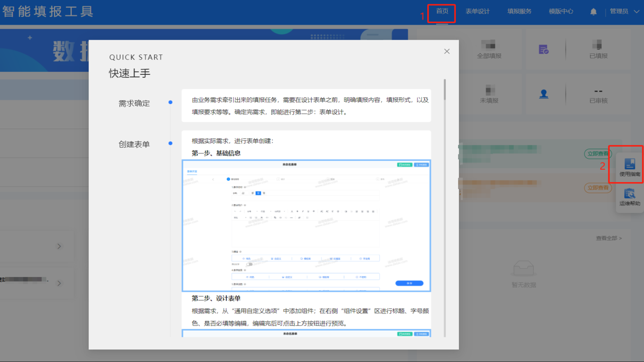
Task: Close the 快速上手 dialog
Action: coord(447,51)
